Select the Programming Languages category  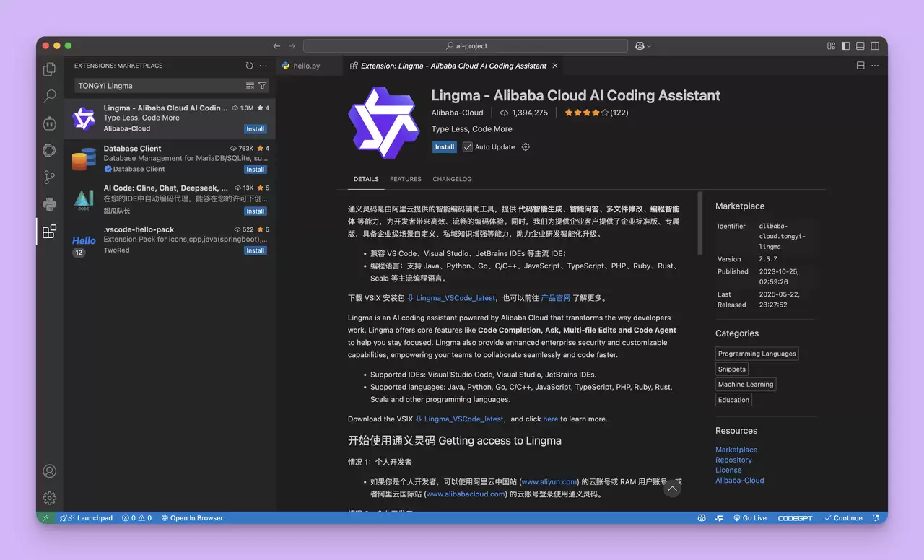click(x=757, y=354)
